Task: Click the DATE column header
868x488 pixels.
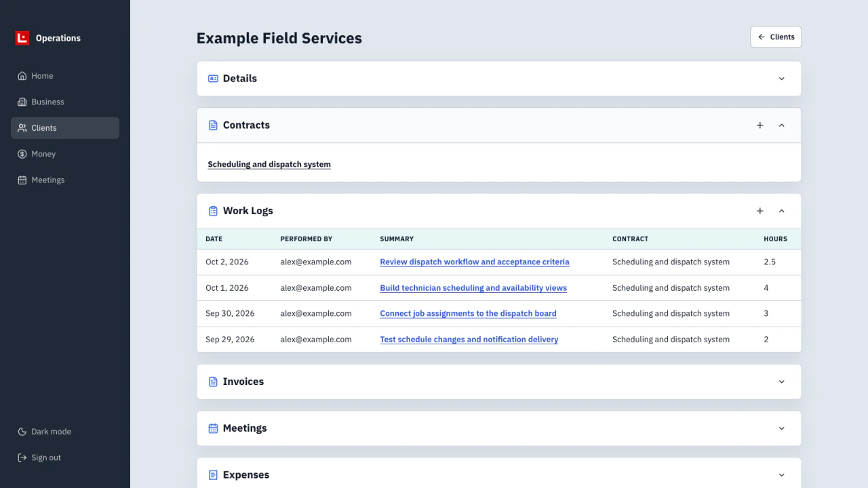Action: point(214,239)
